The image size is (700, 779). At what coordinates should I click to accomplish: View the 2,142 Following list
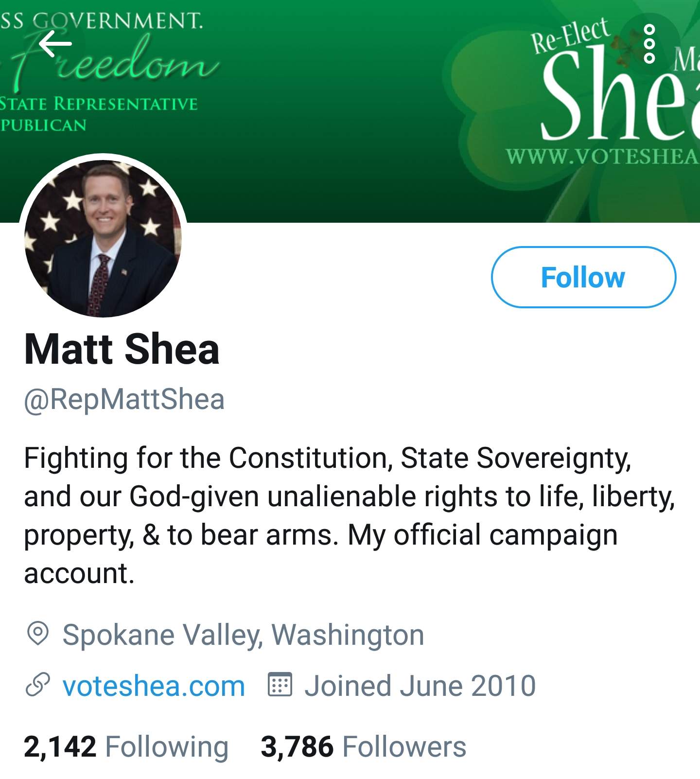coord(126,746)
